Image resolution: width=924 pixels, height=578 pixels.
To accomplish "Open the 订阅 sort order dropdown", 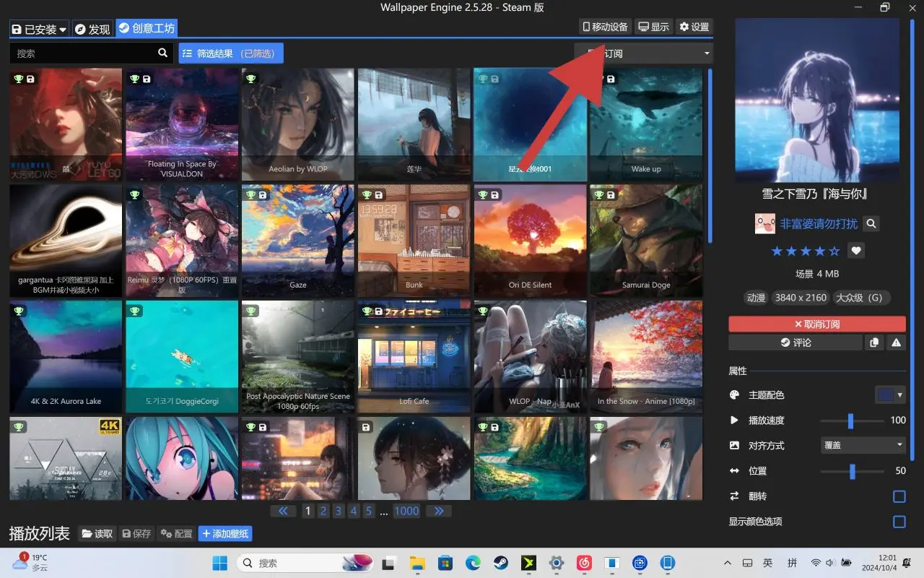I will 643,53.
